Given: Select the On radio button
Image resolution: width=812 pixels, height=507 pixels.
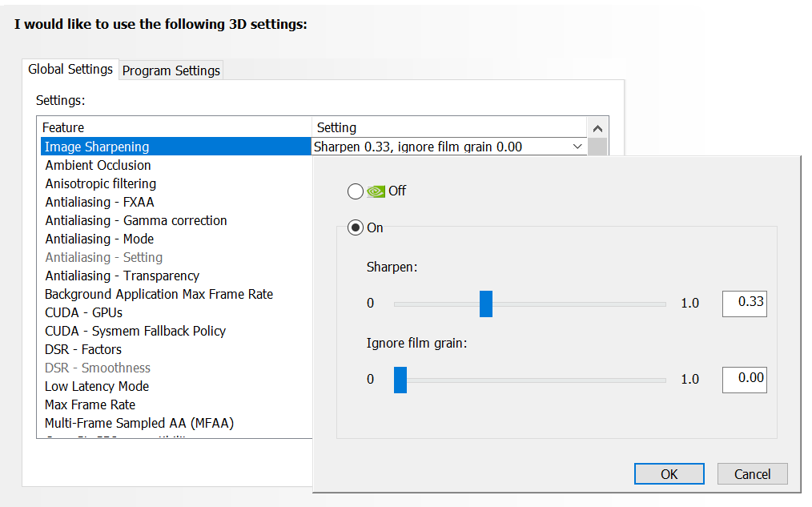Looking at the screenshot, I should point(356,227).
